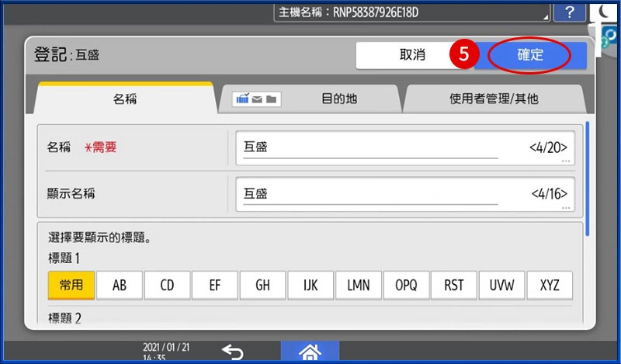Select the RST title key
Screen dimensions: 621x364
click(454, 285)
